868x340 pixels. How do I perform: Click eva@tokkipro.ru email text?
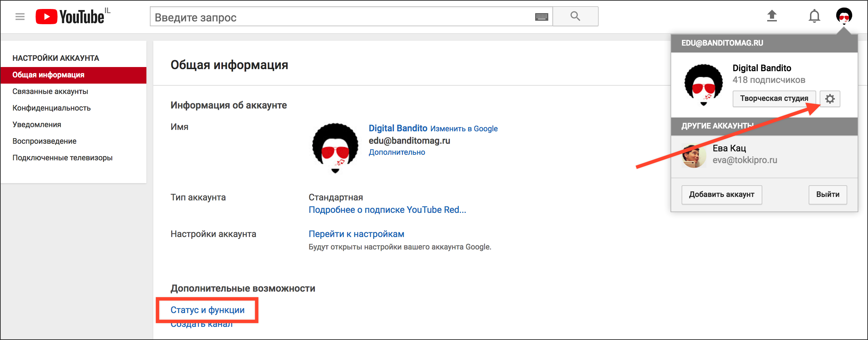pyautogui.click(x=745, y=160)
